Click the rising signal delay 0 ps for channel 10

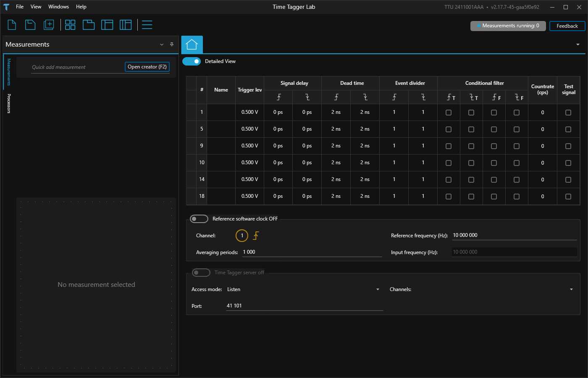278,163
